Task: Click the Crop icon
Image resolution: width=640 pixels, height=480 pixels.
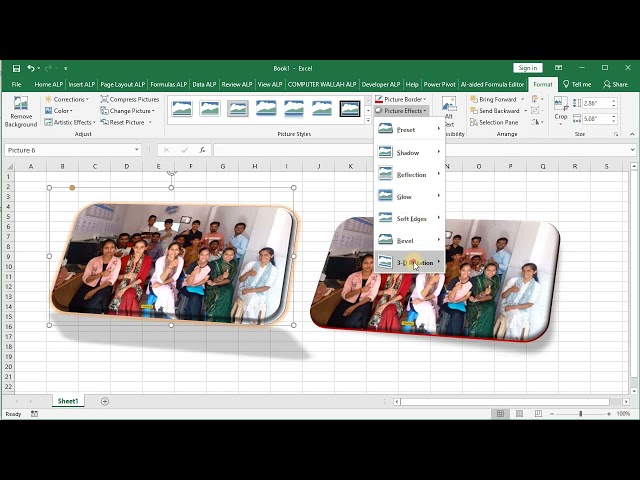Action: click(561, 104)
